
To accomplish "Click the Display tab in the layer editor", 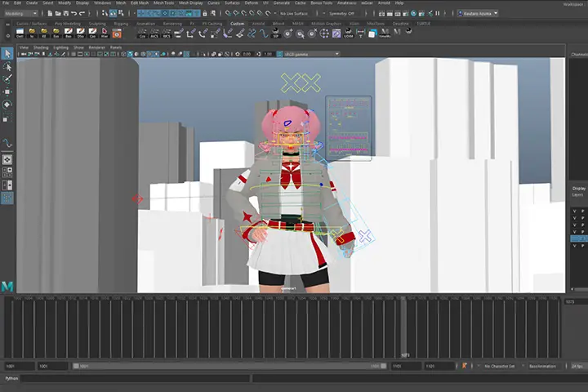I will pos(579,189).
